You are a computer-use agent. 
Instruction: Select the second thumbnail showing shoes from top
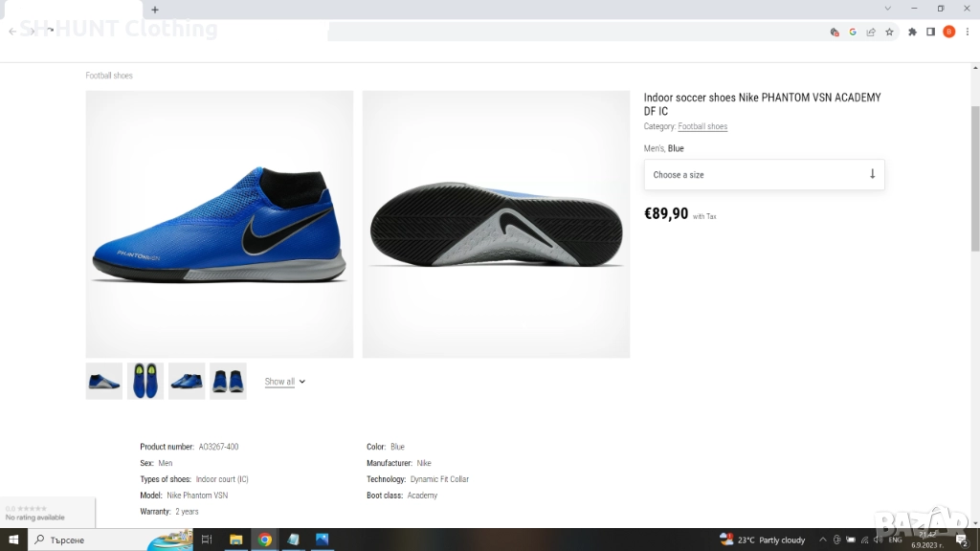coord(145,381)
